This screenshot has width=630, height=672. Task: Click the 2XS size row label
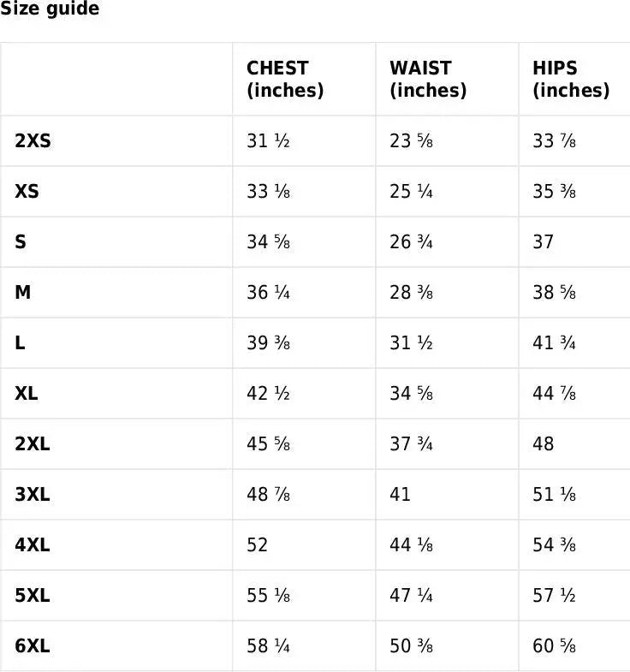point(33,141)
